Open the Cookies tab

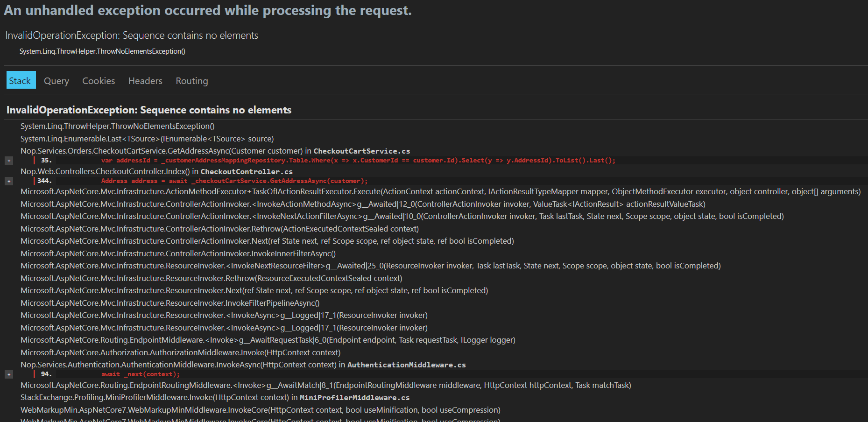[98, 80]
